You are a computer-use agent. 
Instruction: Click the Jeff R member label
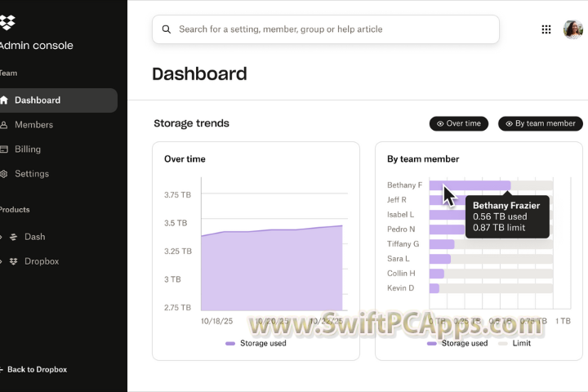tap(396, 200)
